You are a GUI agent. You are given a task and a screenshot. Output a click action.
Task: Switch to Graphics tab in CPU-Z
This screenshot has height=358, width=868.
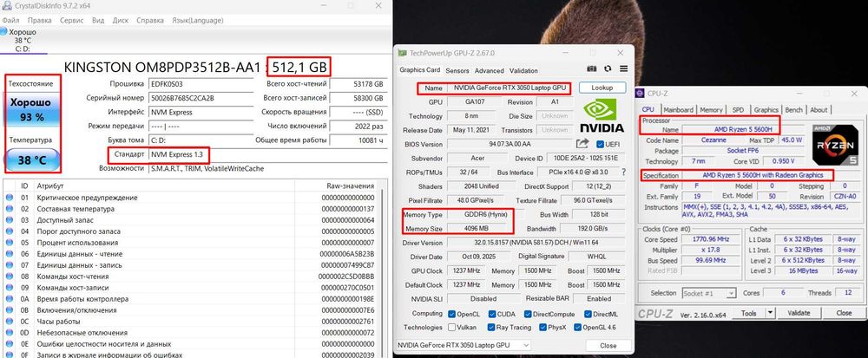[766, 109]
